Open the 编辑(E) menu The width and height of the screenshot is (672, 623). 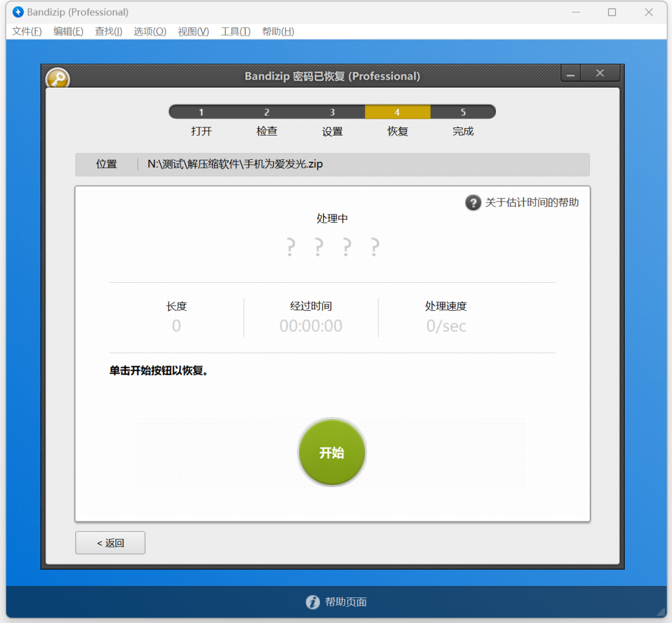coord(68,32)
